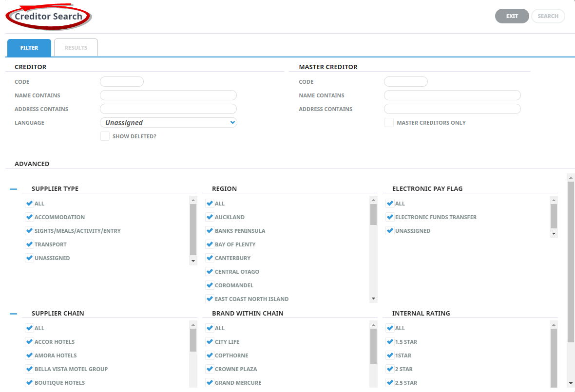Screen dimensions: 575x392
Task: Uncheck Accommodation supplier type
Action: (29, 217)
